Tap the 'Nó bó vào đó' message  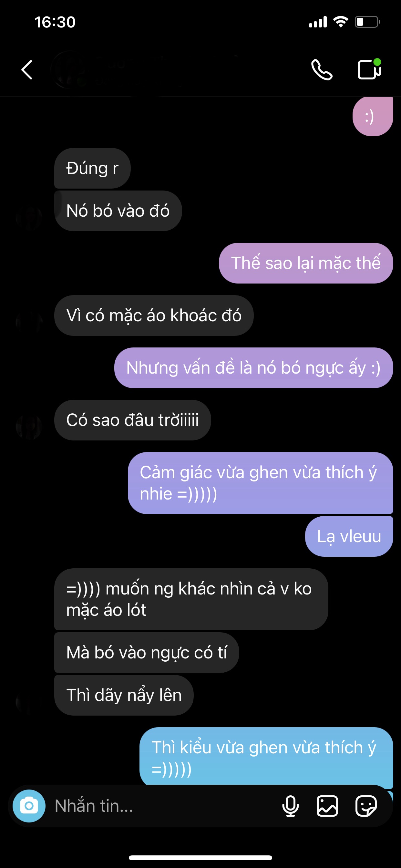[118, 211]
